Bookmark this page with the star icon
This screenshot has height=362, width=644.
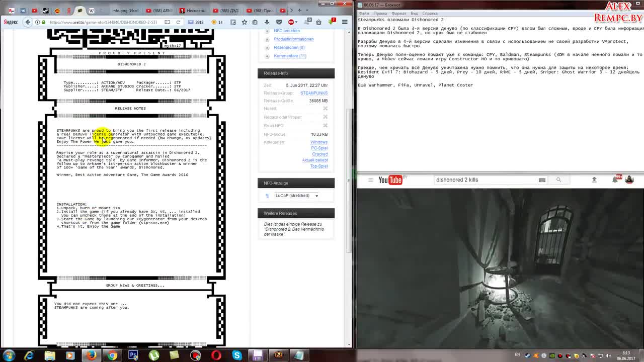pos(244,22)
